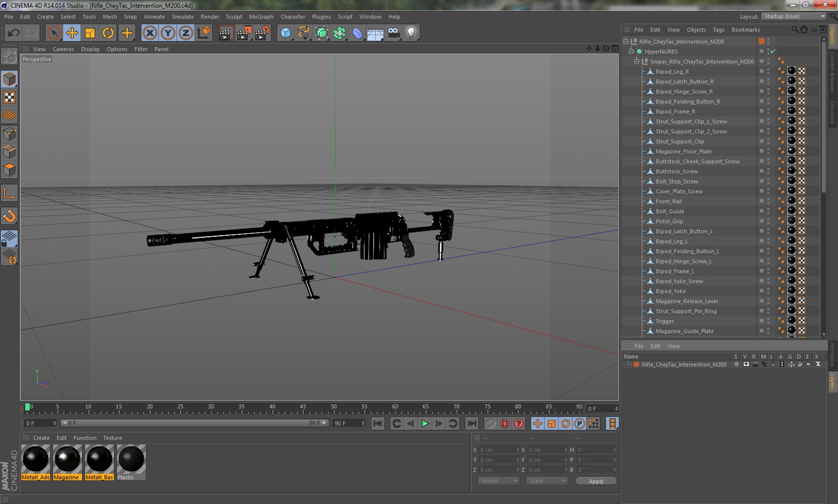Switch to Model mode cube icon
Viewport: 838px width, 504px height.
coord(9,79)
